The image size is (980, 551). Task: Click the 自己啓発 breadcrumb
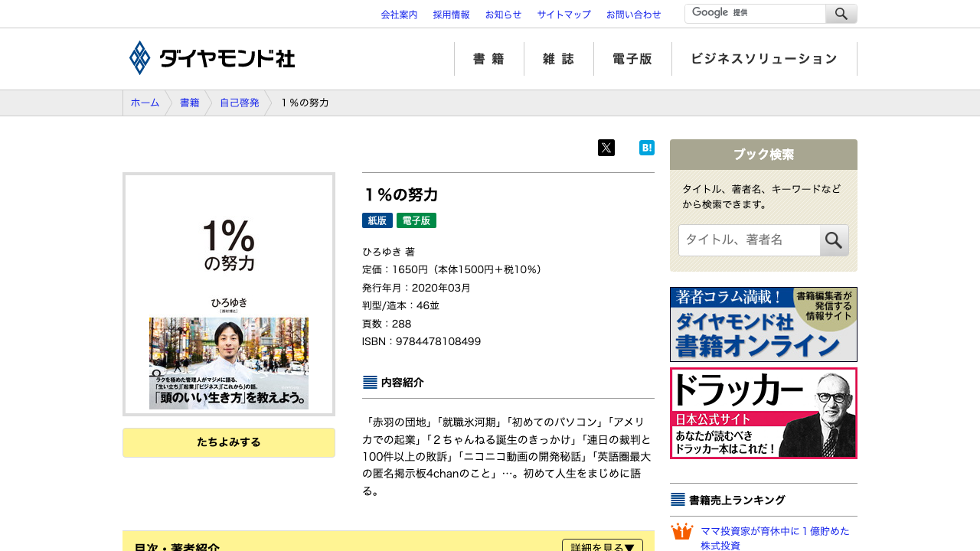240,103
